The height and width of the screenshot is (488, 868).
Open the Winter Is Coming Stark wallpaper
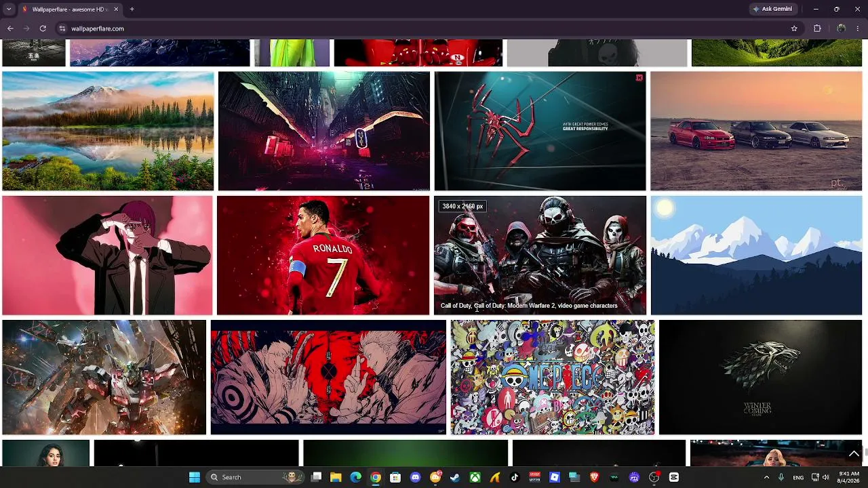point(760,378)
